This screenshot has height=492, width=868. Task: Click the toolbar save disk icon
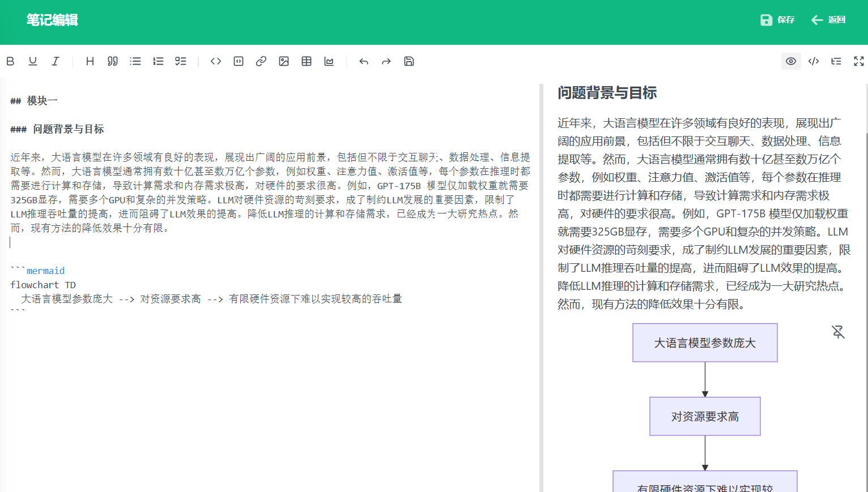coord(409,61)
